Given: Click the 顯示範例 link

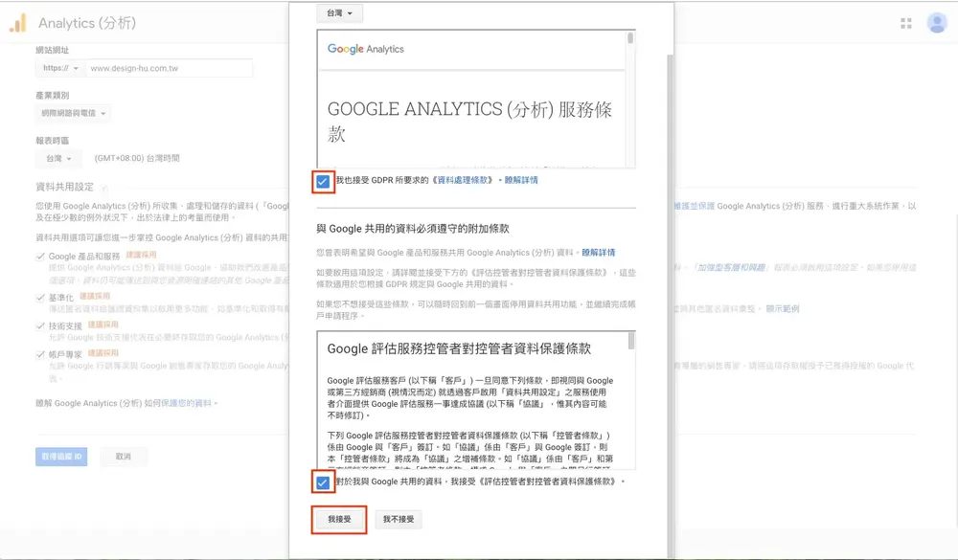Looking at the screenshot, I should point(783,308).
